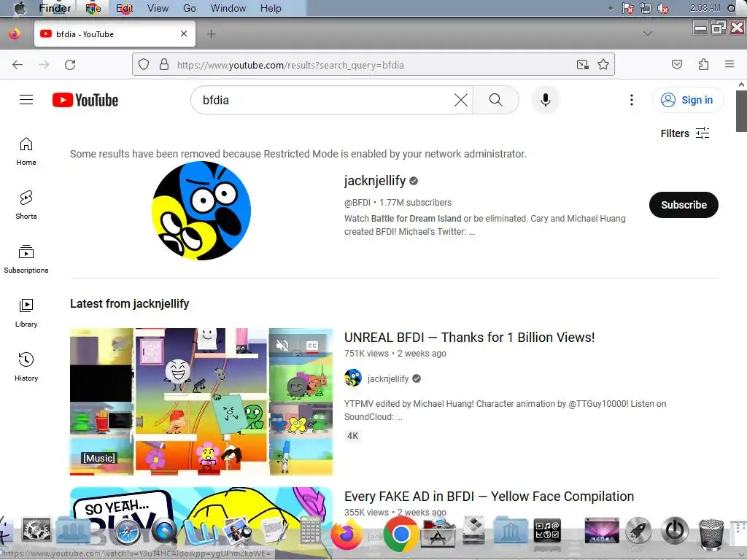This screenshot has height=560, width=747.
Task: Subscribe to jacknjellify
Action: pos(684,205)
